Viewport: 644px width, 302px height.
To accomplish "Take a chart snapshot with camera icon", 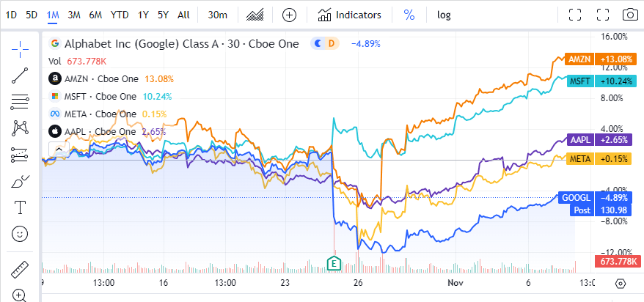I will tap(629, 15).
